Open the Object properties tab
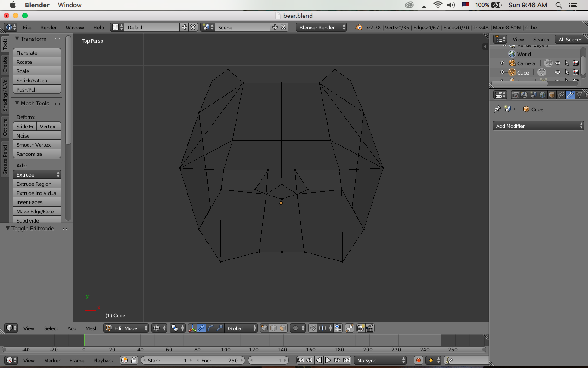This screenshot has height=368, width=588. pos(552,95)
